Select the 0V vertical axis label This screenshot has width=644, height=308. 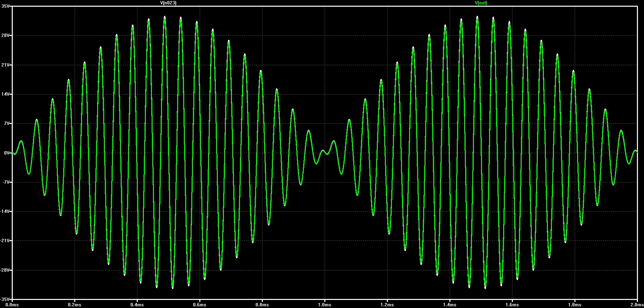[x=7, y=153]
